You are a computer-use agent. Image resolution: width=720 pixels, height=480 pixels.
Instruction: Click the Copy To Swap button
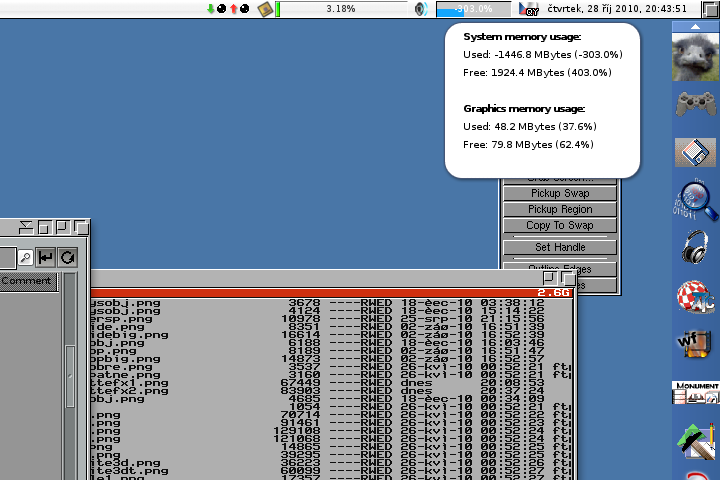pos(559,225)
